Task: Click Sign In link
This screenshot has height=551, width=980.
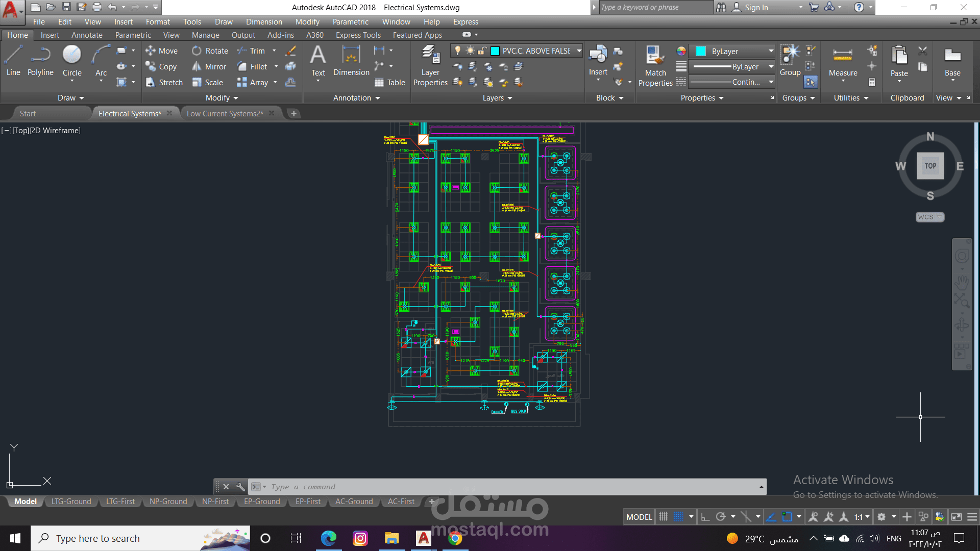Action: [756, 8]
